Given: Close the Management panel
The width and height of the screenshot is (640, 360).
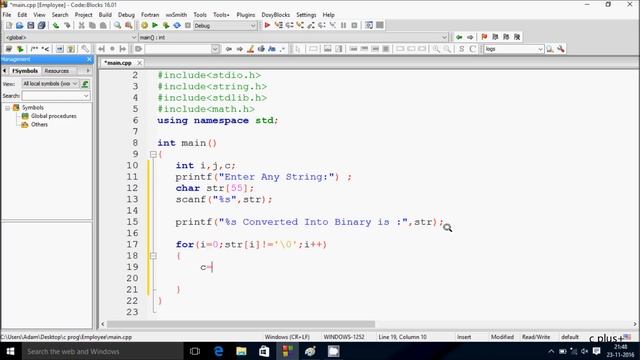Looking at the screenshot, I should point(89,60).
